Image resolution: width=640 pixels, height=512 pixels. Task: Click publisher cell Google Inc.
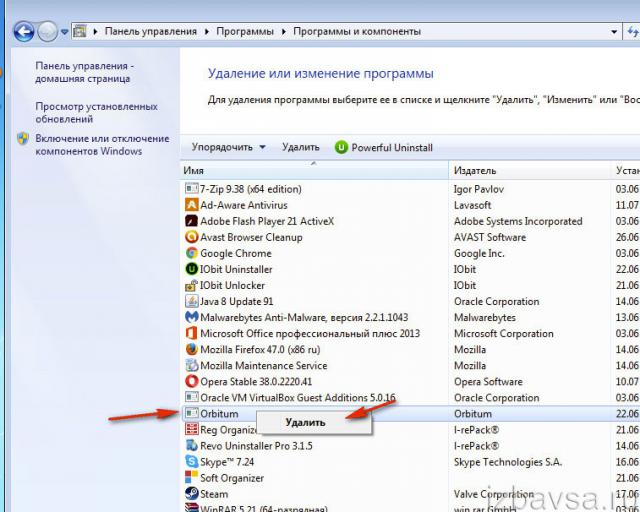479,253
